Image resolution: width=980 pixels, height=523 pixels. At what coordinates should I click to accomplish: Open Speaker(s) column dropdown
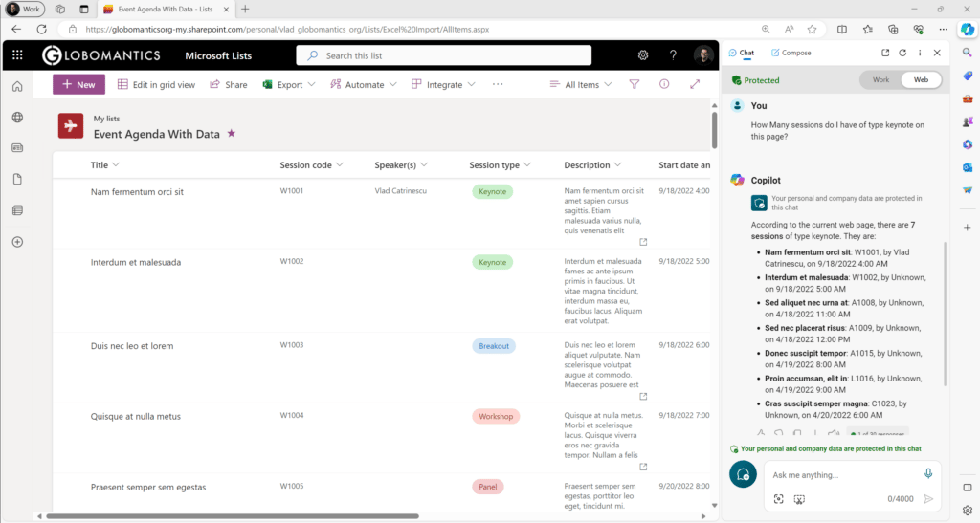pos(401,164)
